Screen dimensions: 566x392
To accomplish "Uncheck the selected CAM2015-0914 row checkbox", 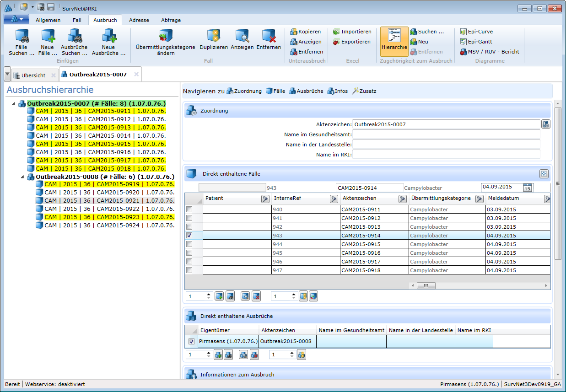I will pyautogui.click(x=189, y=236).
